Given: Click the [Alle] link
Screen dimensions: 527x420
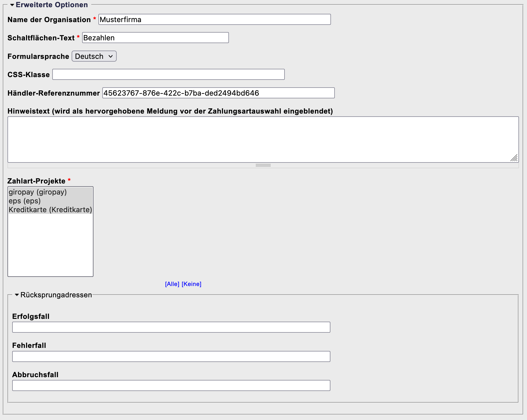Looking at the screenshot, I should tap(172, 284).
